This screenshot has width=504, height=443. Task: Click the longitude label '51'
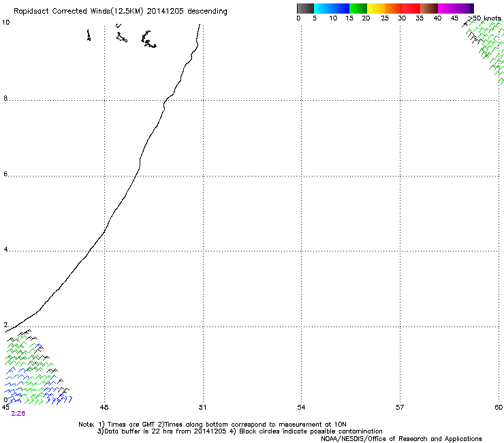click(x=202, y=408)
